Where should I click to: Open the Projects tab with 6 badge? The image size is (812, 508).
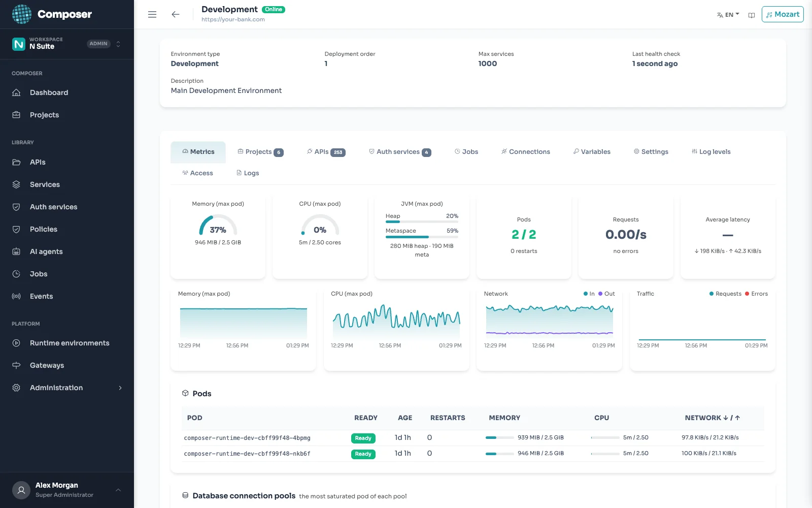coord(260,152)
